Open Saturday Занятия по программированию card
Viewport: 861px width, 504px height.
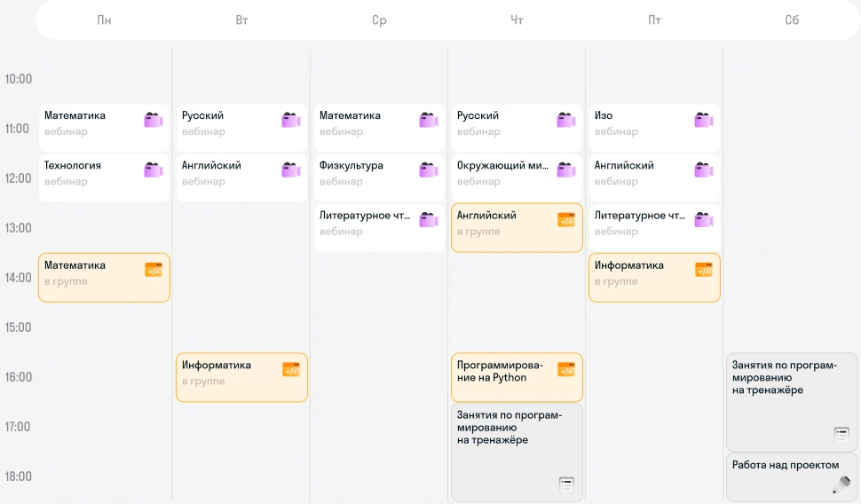pos(792,402)
